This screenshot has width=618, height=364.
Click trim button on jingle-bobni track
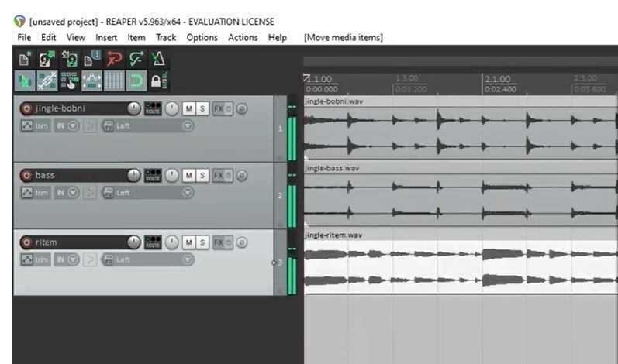point(42,126)
